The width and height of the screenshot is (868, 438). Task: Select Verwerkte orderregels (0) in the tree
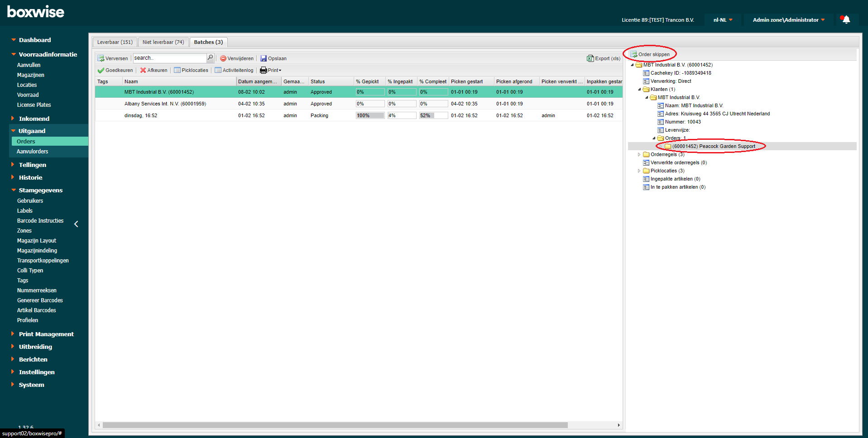tap(678, 162)
